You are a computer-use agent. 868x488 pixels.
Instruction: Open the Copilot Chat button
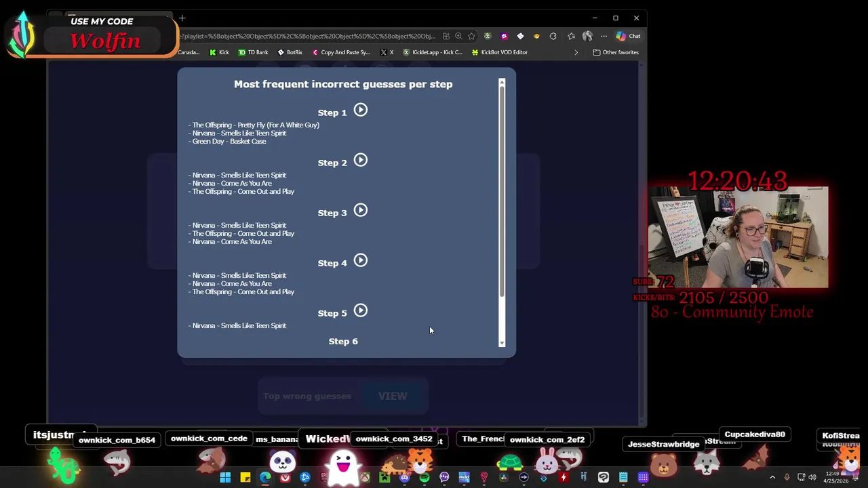click(629, 36)
